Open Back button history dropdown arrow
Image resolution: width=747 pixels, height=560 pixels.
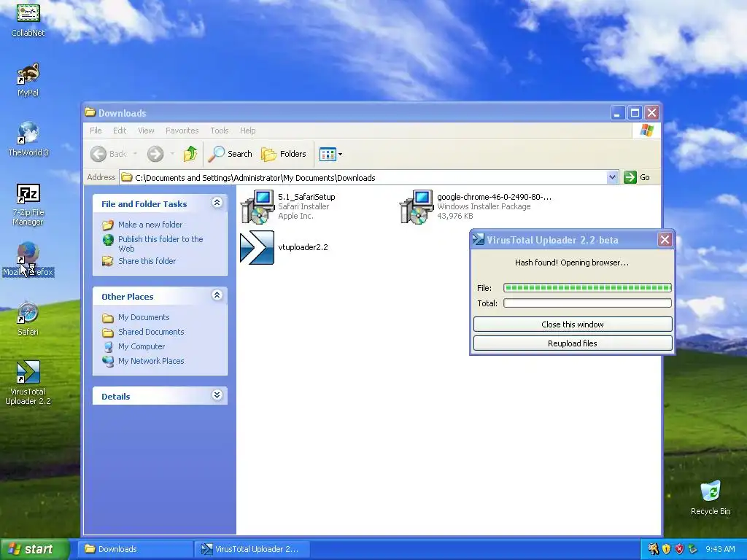135,154
